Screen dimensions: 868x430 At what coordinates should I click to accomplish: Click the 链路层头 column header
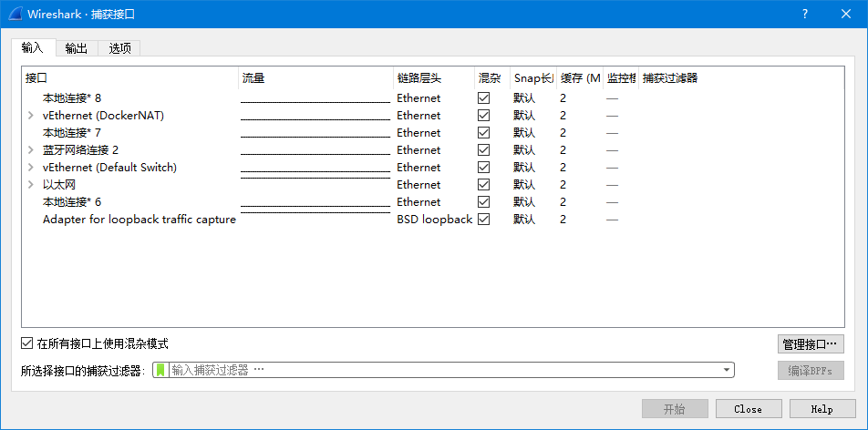(433, 78)
